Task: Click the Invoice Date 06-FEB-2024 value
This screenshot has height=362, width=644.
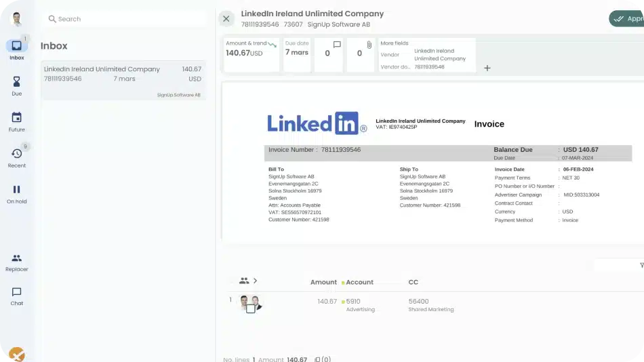Action: tap(578, 169)
